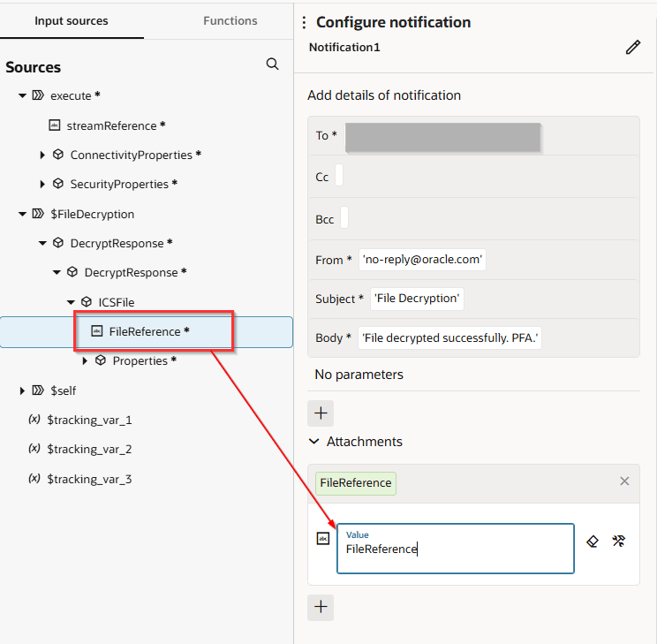The height and width of the screenshot is (644, 657).
Task: Click the pencil edit icon for Notification1
Action: click(x=632, y=48)
